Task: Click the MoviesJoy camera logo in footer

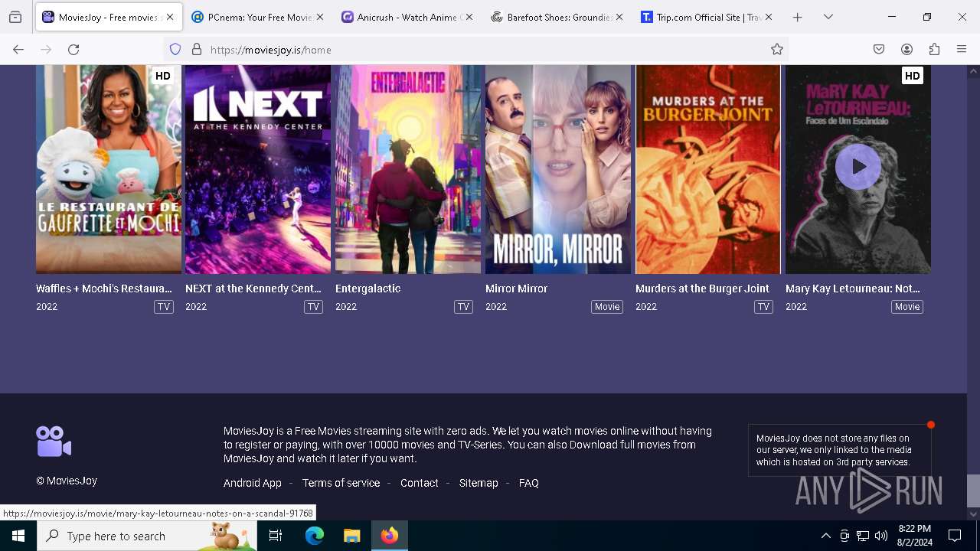Action: point(54,442)
